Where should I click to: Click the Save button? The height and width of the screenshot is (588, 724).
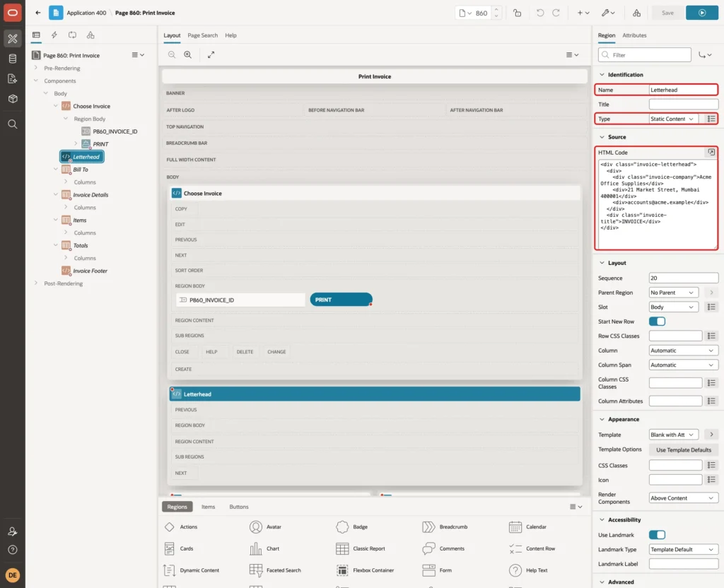[x=667, y=13]
